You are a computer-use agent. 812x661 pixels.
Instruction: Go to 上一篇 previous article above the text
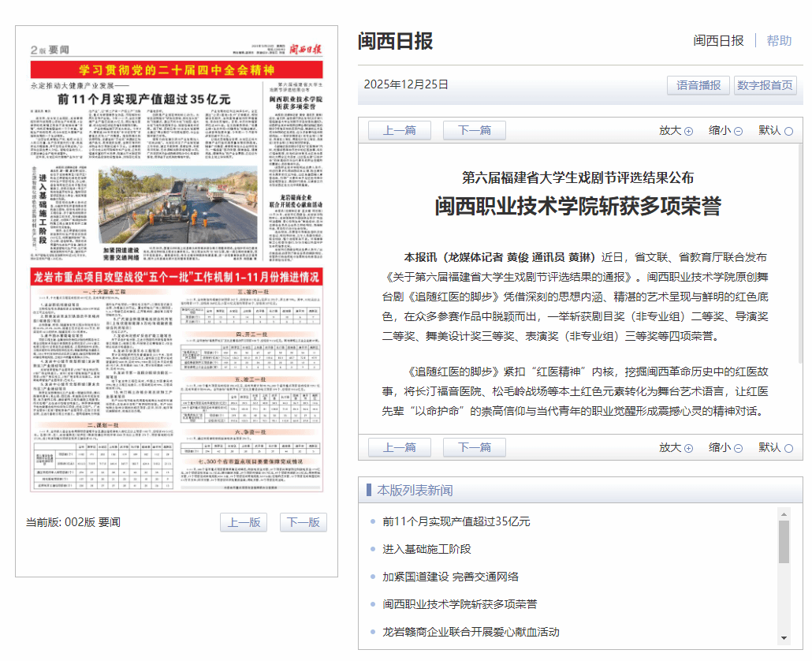pyautogui.click(x=400, y=130)
